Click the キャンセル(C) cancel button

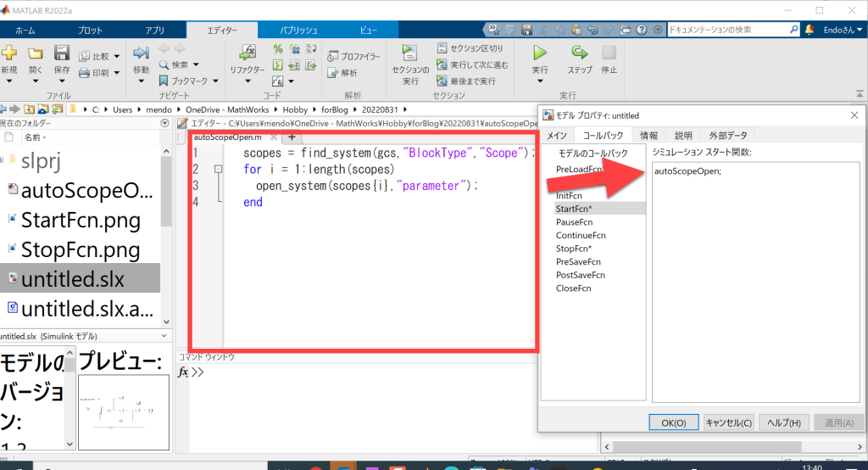pyautogui.click(x=728, y=422)
